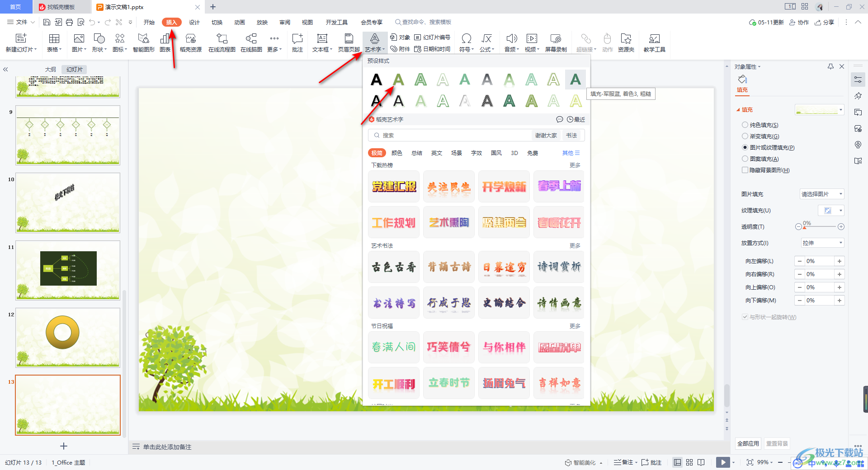Open the Art Text (艺术字) tool
The height and width of the screenshot is (470, 868).
pos(375,43)
